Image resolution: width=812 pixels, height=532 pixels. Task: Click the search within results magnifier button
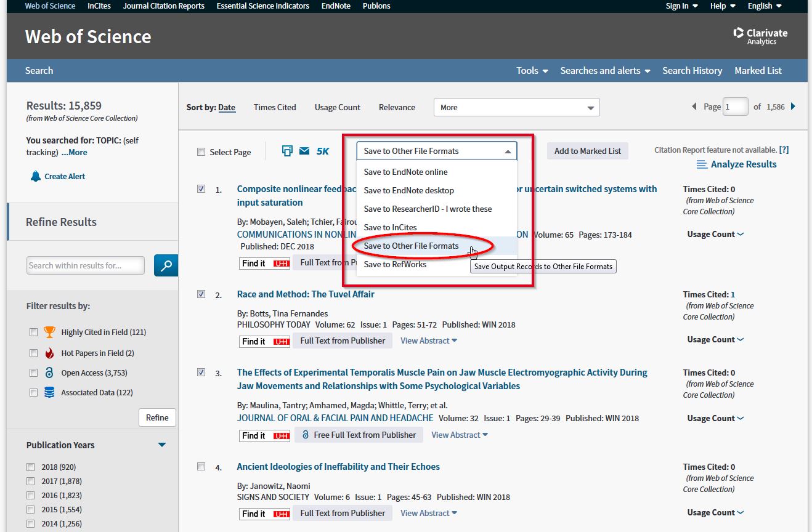pyautogui.click(x=166, y=265)
